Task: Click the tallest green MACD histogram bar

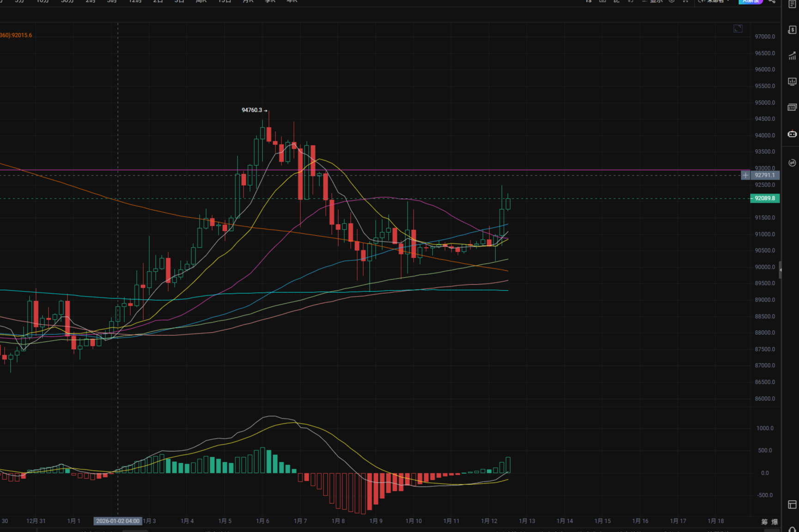Action: click(262, 460)
